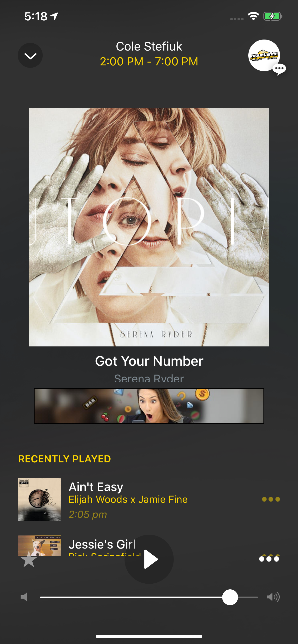Tap the 2:00 PM - 7:00 PM schedule
The width and height of the screenshot is (298, 644).
(x=149, y=62)
